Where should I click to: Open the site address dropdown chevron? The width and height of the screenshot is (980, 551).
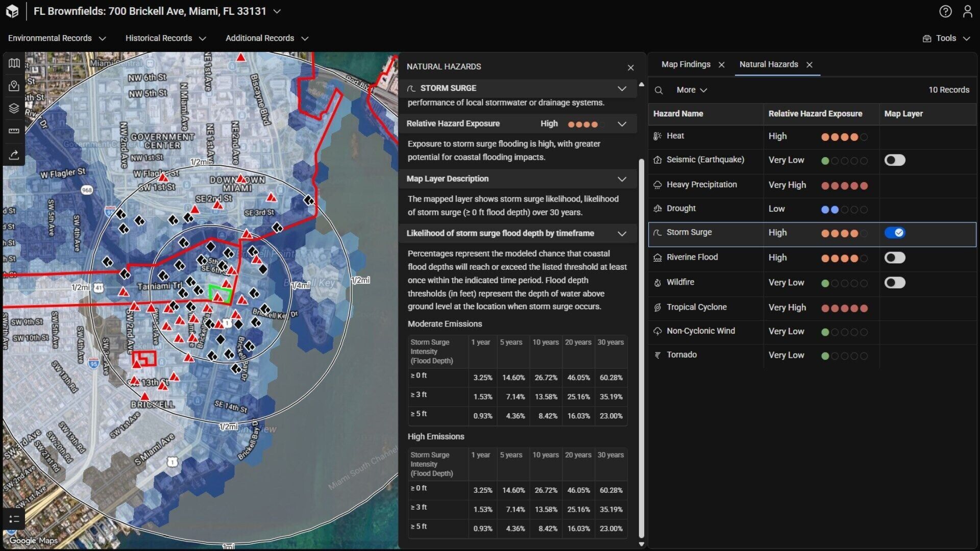[x=277, y=11]
